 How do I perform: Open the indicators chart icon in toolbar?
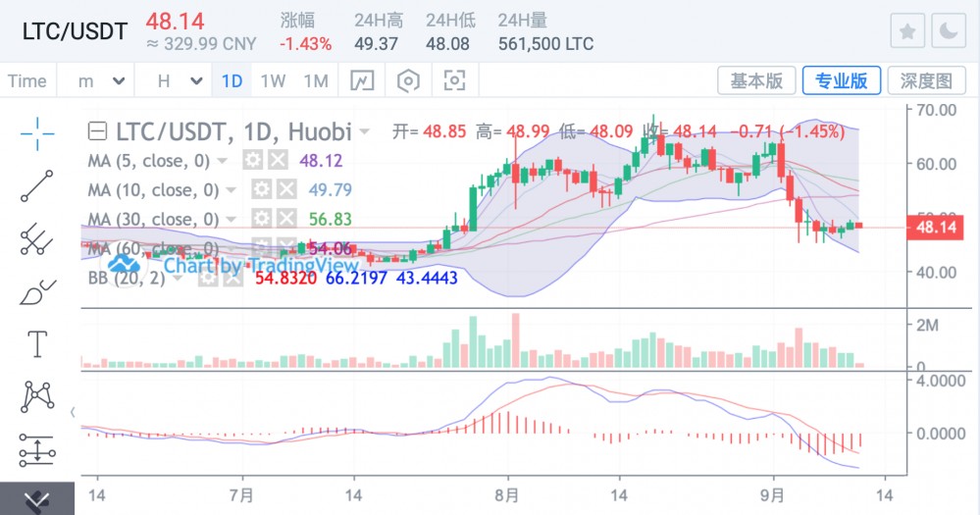click(363, 80)
